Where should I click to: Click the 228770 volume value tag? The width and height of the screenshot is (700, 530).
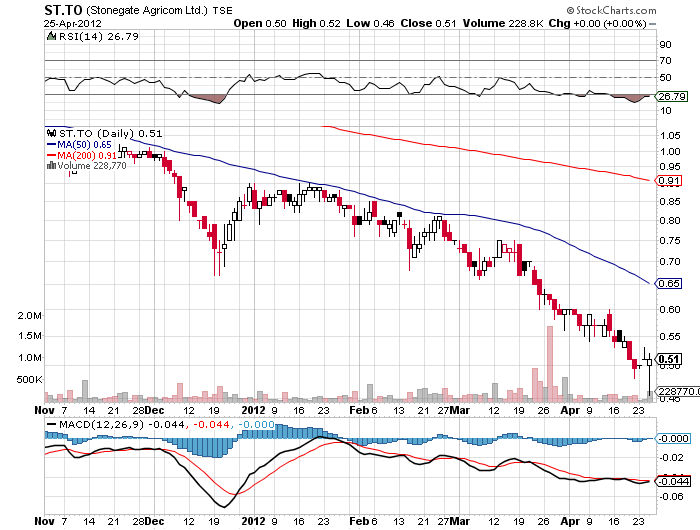tap(677, 391)
